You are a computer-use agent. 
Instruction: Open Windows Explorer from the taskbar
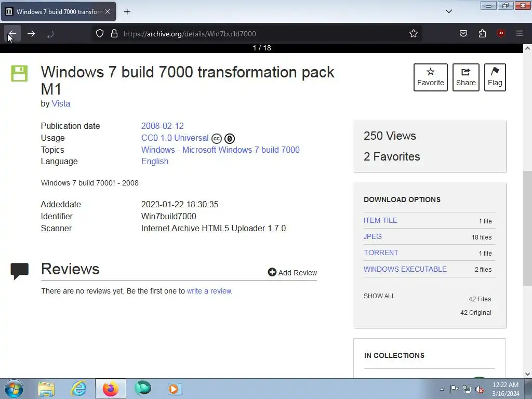[46, 389]
